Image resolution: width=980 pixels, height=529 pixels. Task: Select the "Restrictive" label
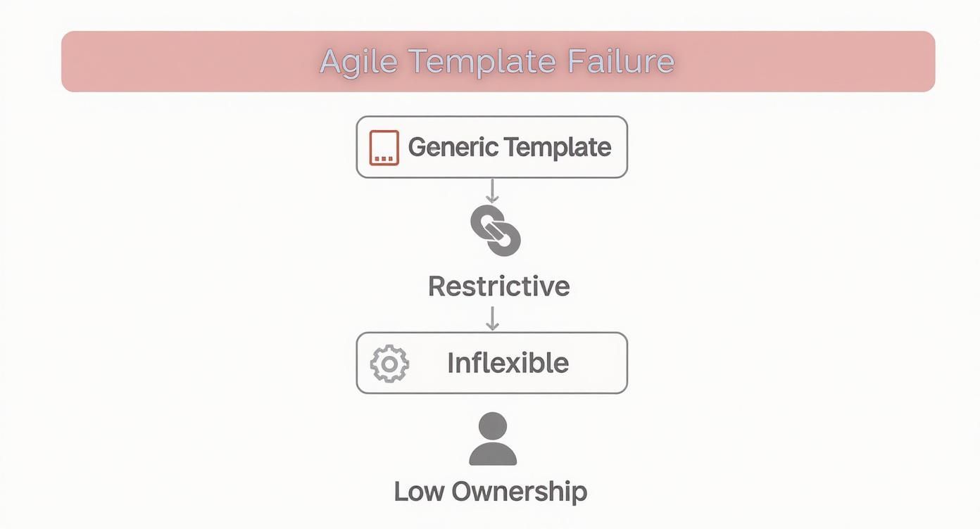pos(498,286)
